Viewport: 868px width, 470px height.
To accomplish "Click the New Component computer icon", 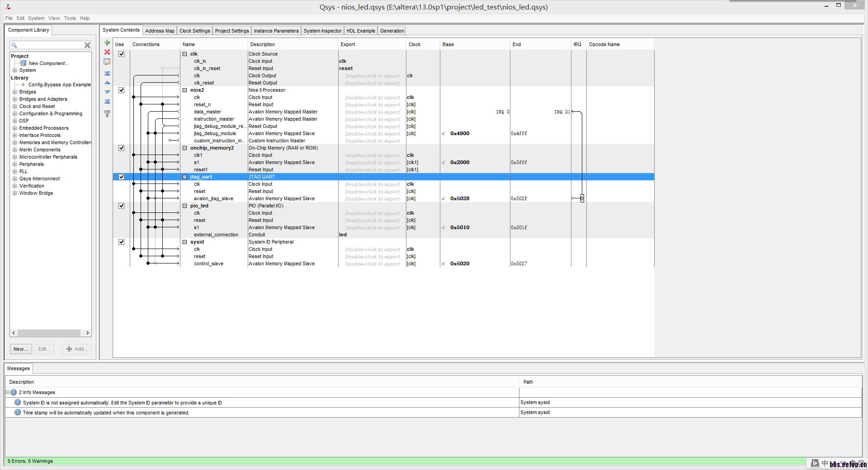I will point(23,63).
